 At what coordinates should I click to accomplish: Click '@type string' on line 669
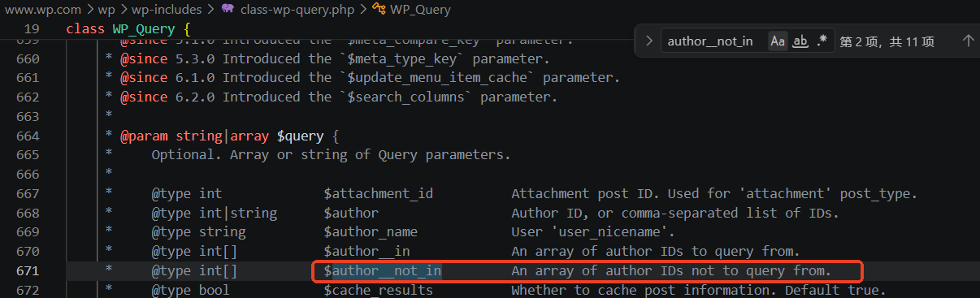click(x=199, y=232)
